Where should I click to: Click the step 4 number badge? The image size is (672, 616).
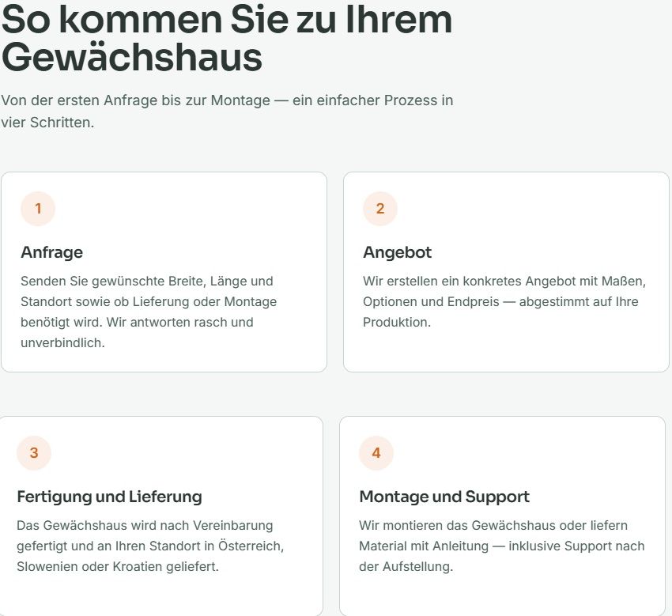[x=376, y=452]
